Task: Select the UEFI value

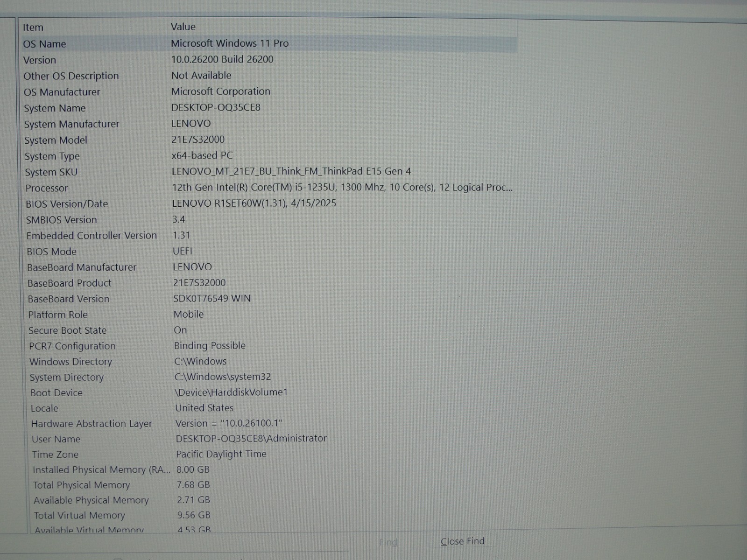Action: pos(183,251)
